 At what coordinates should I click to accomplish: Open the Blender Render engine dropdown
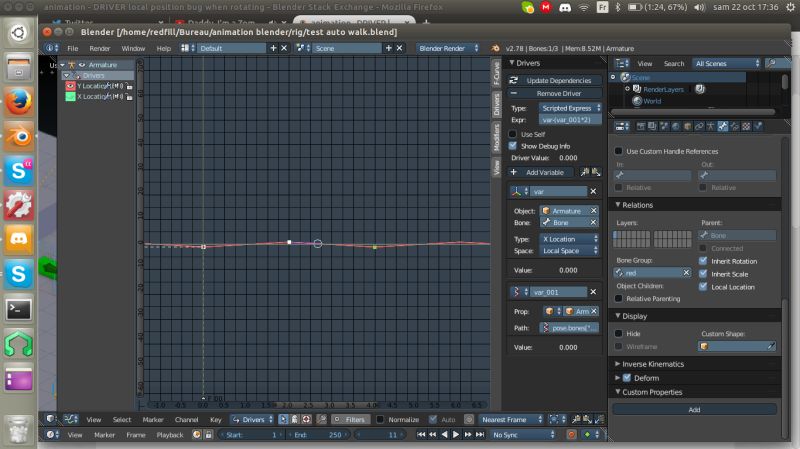pyautogui.click(x=447, y=48)
